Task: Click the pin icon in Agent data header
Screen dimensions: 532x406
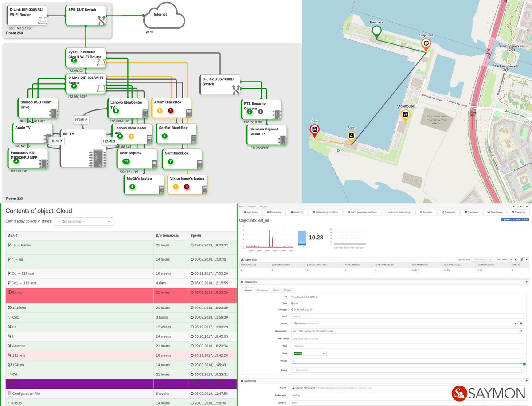Action: pos(526,259)
